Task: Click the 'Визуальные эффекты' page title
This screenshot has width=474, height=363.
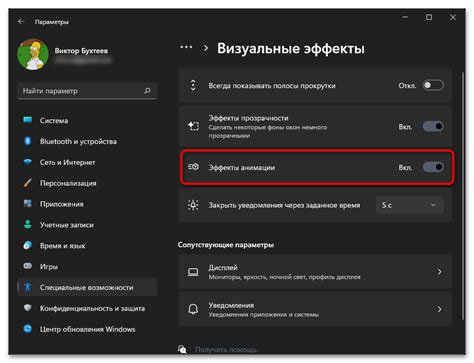Action: coord(291,49)
